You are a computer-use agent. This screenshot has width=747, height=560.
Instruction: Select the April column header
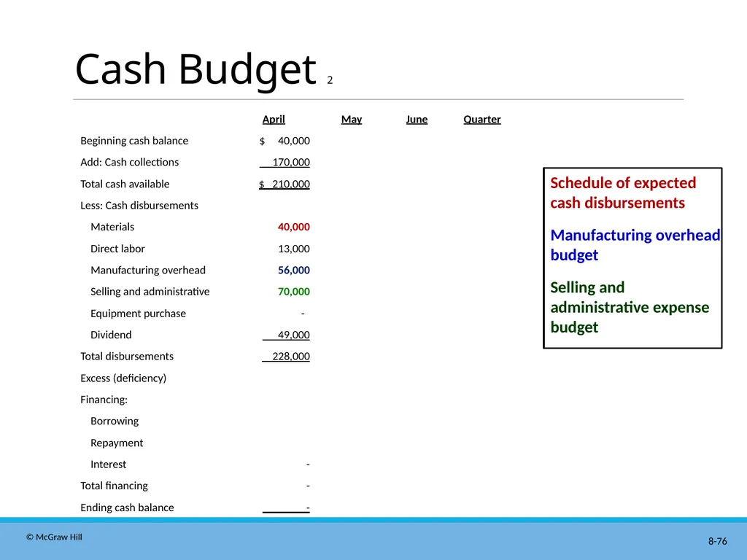[274, 119]
